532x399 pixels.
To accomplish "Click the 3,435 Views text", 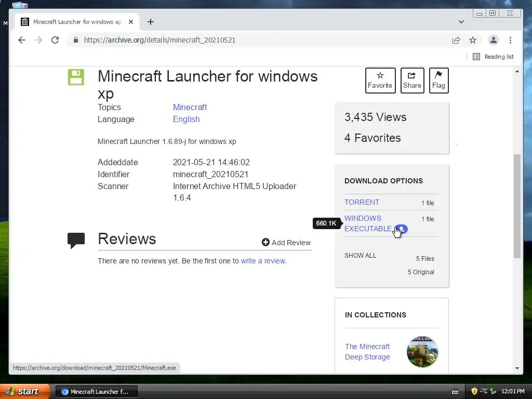I will pyautogui.click(x=375, y=117).
